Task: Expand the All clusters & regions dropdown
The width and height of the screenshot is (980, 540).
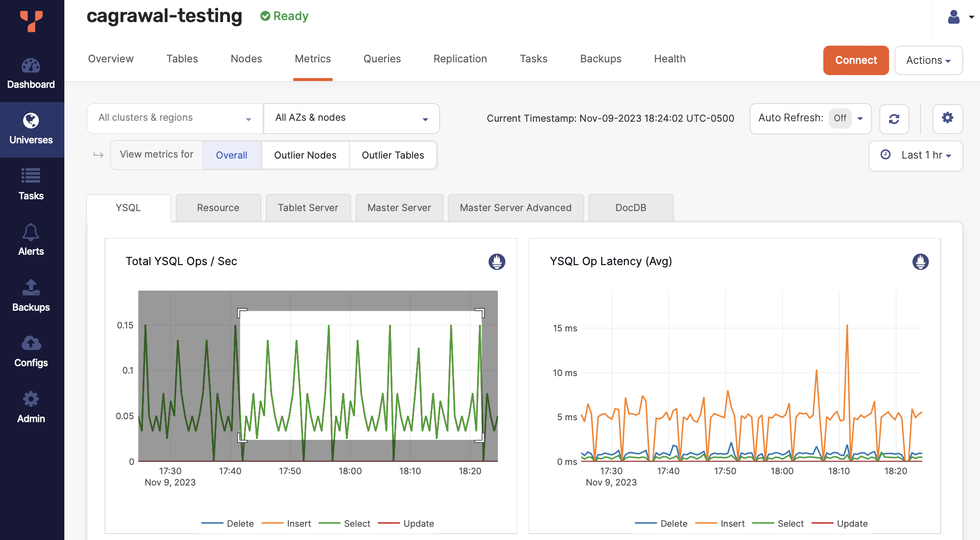Action: click(174, 118)
